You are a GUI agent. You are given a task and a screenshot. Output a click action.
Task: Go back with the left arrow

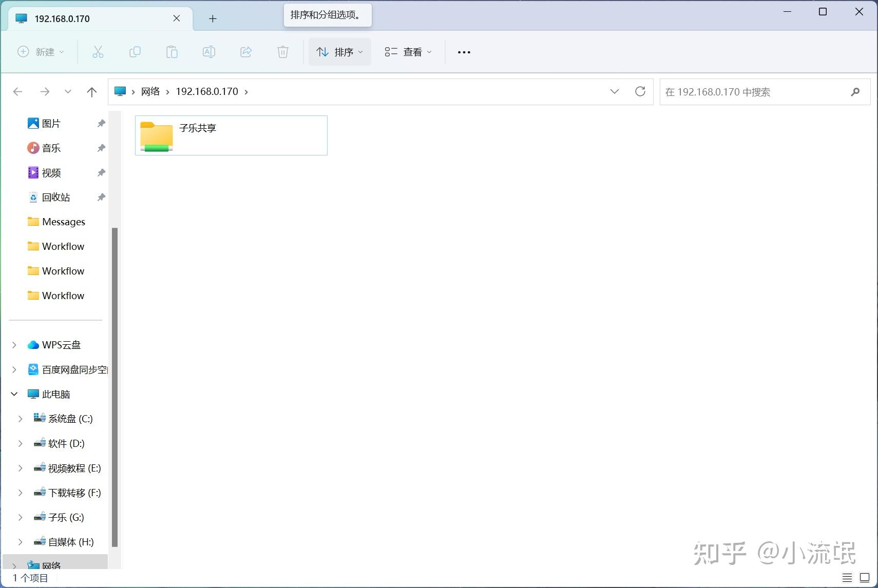[x=18, y=92]
